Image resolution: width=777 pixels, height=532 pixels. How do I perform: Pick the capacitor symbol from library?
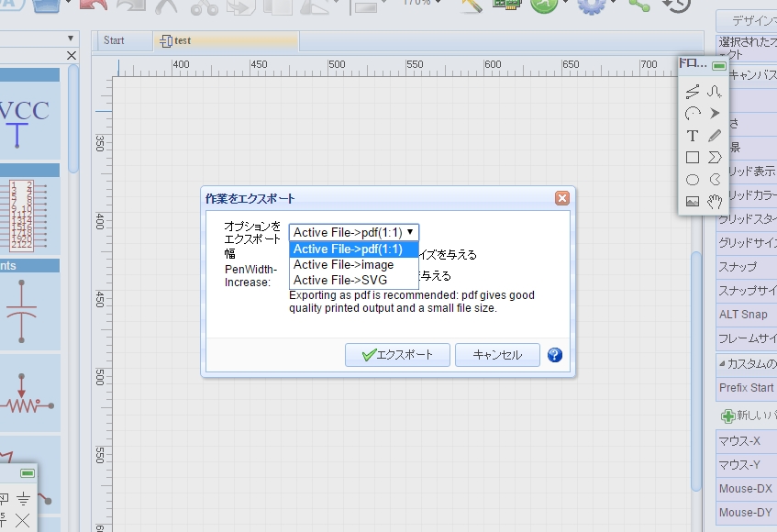(x=21, y=311)
